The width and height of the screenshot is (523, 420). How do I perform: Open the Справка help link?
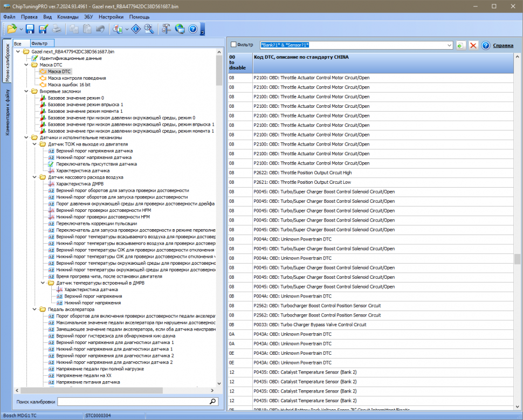[x=503, y=45]
